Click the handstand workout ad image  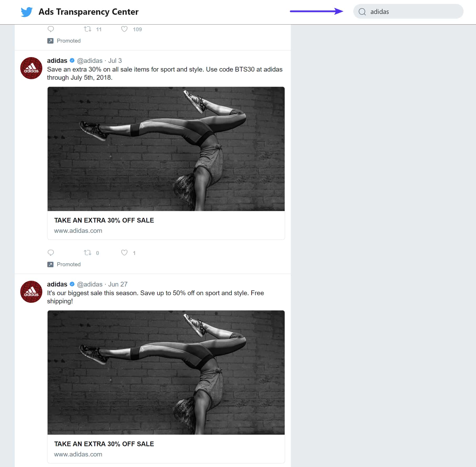coord(166,149)
